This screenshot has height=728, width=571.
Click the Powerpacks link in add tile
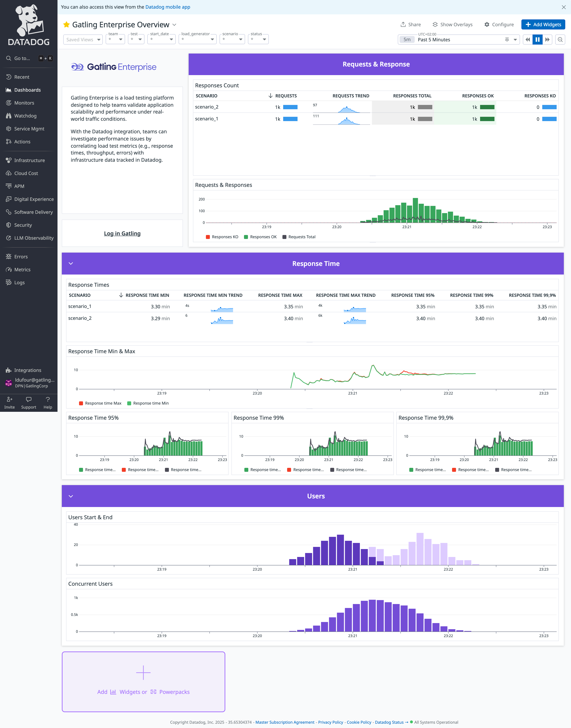170,692
